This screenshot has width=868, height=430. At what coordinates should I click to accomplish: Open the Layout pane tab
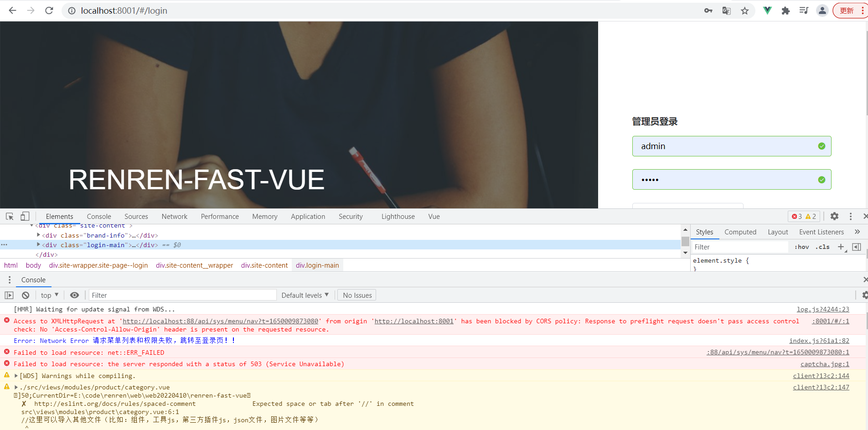coord(778,232)
